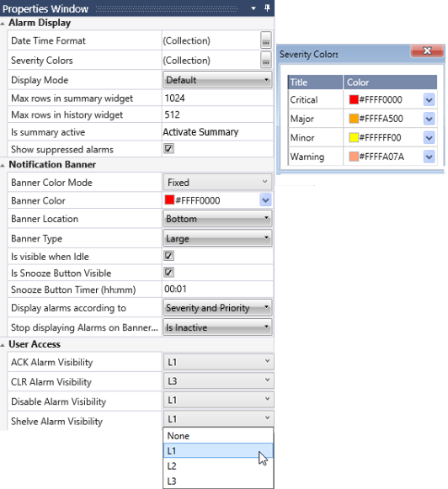Click the red Banner Color swatch

point(169,200)
